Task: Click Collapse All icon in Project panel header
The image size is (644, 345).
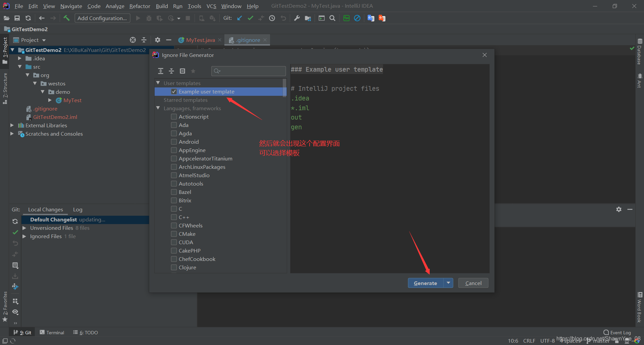Action: pyautogui.click(x=144, y=40)
